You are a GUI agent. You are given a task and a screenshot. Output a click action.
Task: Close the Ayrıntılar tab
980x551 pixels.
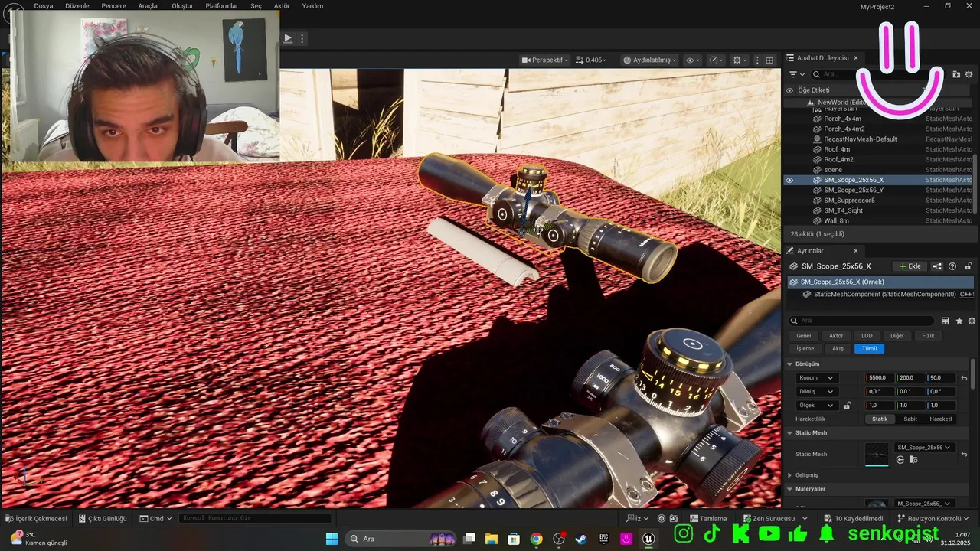pos(856,250)
